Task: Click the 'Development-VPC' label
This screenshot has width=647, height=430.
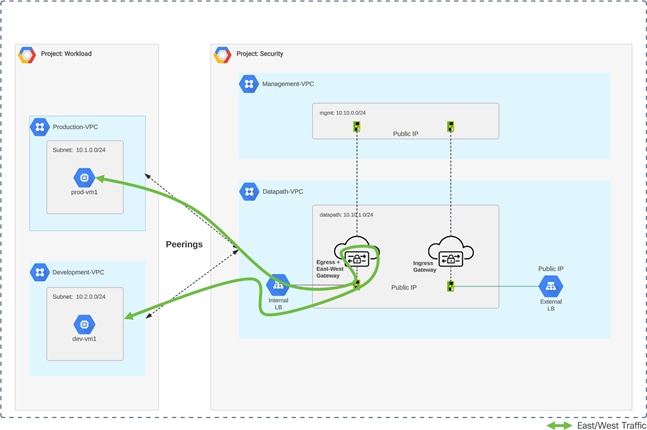Action: pyautogui.click(x=78, y=272)
